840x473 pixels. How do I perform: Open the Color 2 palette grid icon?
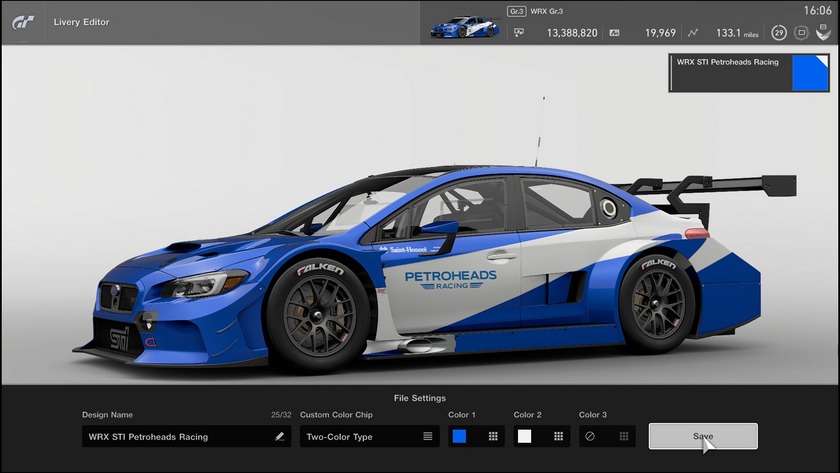click(558, 436)
